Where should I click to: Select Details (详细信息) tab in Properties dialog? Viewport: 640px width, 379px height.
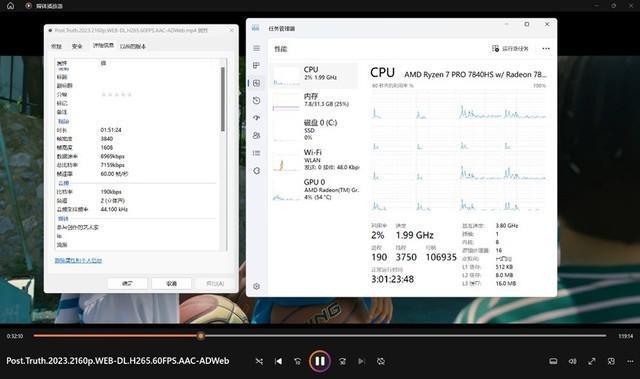[103, 46]
